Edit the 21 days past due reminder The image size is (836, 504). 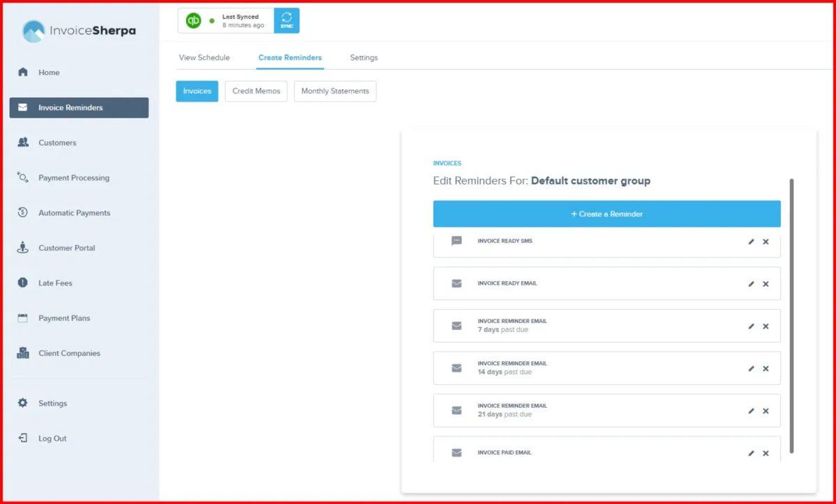(x=751, y=411)
